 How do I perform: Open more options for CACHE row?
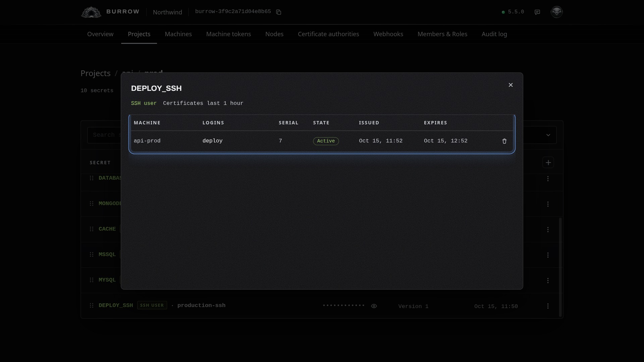click(548, 230)
